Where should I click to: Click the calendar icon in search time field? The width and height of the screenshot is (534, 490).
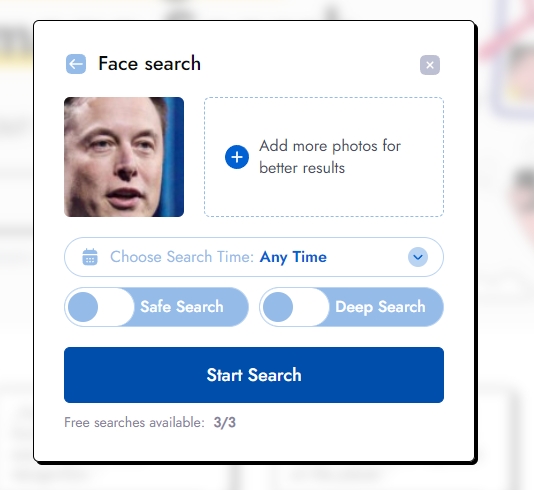(x=90, y=257)
